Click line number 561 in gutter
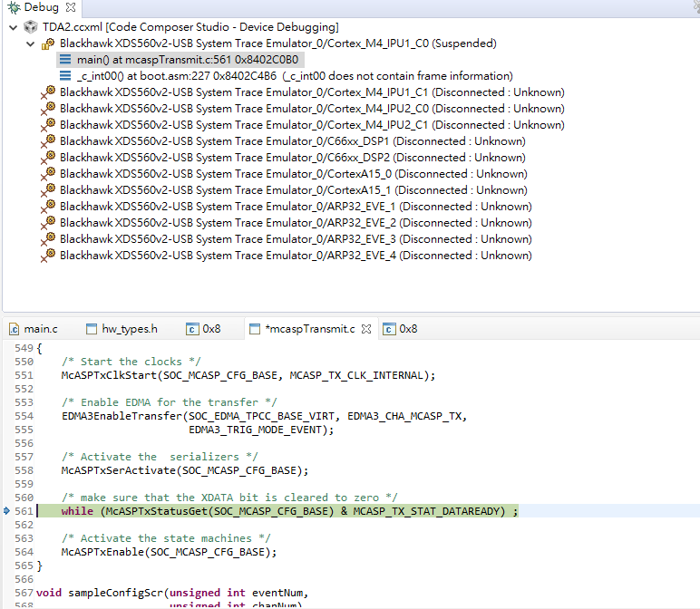This screenshot has height=609, width=700. [24, 511]
